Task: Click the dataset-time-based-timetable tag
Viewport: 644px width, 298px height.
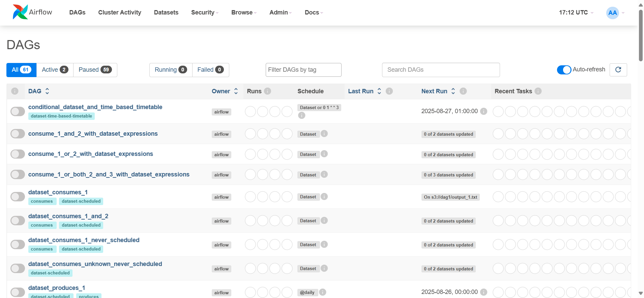Action: click(x=61, y=116)
